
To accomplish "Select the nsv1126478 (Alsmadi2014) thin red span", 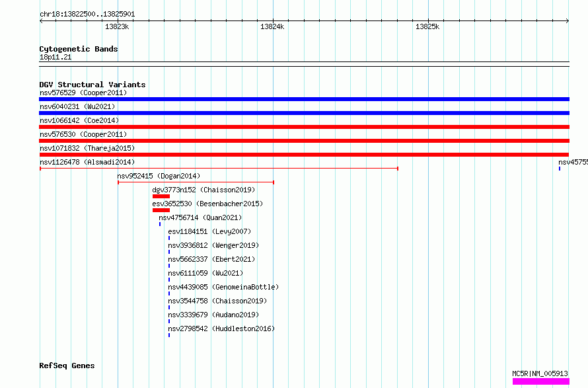I will [219, 169].
